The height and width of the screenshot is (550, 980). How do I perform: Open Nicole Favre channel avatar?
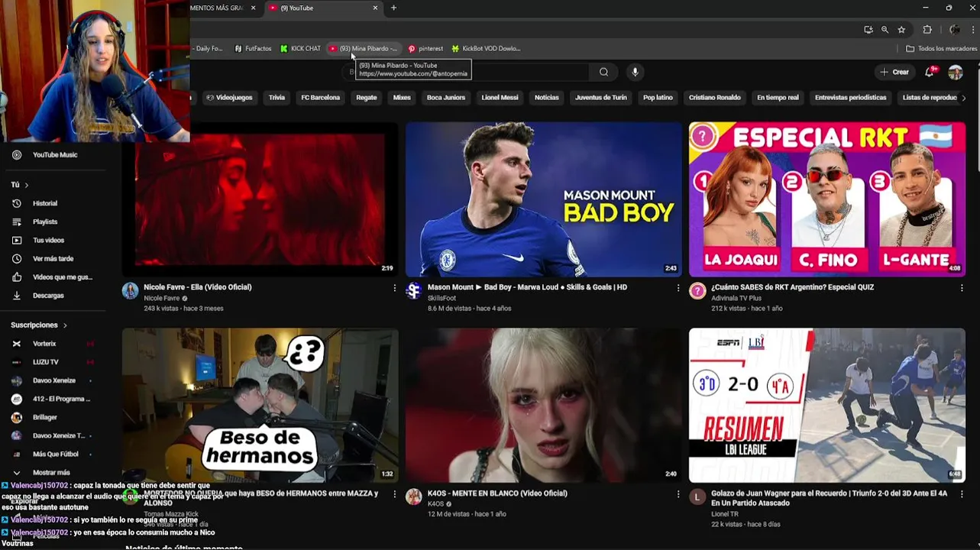click(x=130, y=290)
